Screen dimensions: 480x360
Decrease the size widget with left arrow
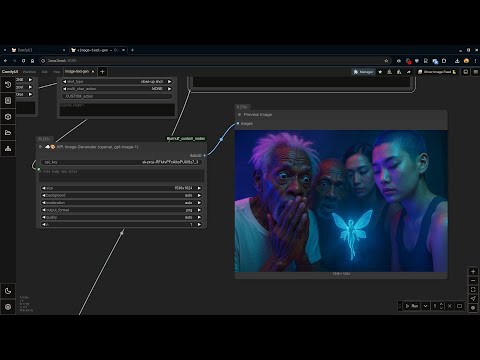(44, 188)
